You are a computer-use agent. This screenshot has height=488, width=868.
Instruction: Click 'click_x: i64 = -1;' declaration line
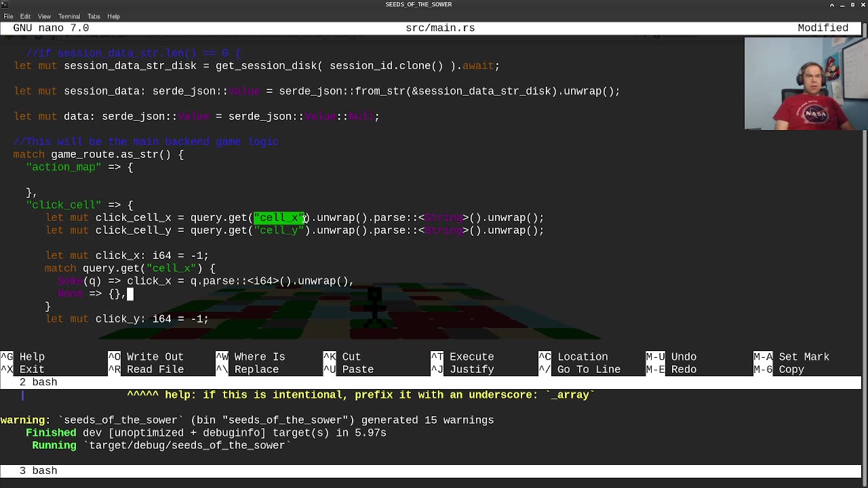127,256
